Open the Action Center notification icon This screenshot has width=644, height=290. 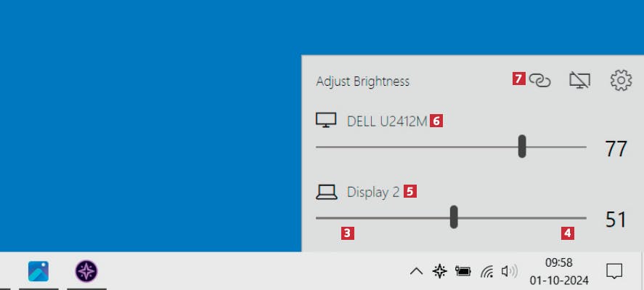tap(614, 272)
